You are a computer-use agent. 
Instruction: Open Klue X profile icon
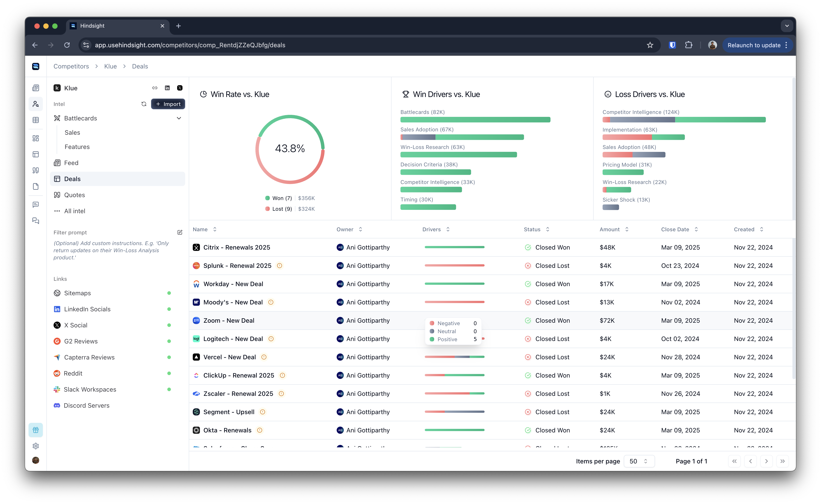(180, 88)
